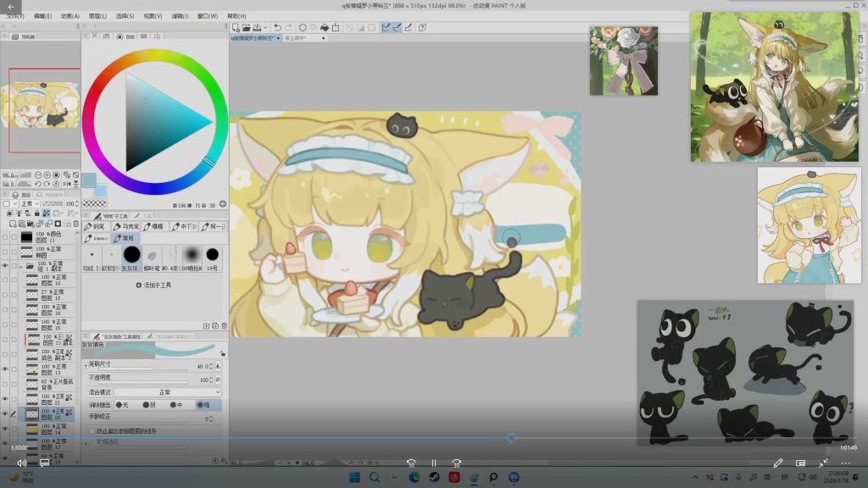Hide the 组 1 副本 folder layer
Image resolution: width=868 pixels, height=488 pixels.
tap(5, 266)
